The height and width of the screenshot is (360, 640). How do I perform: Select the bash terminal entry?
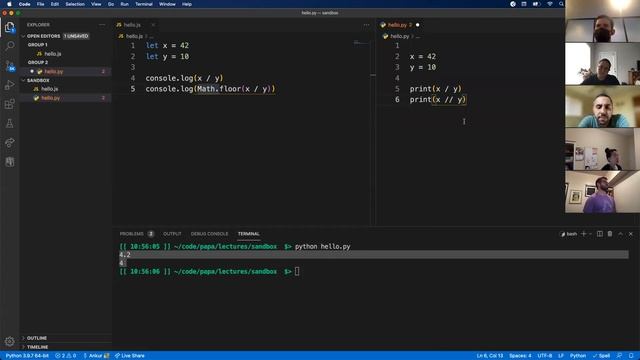(569, 234)
